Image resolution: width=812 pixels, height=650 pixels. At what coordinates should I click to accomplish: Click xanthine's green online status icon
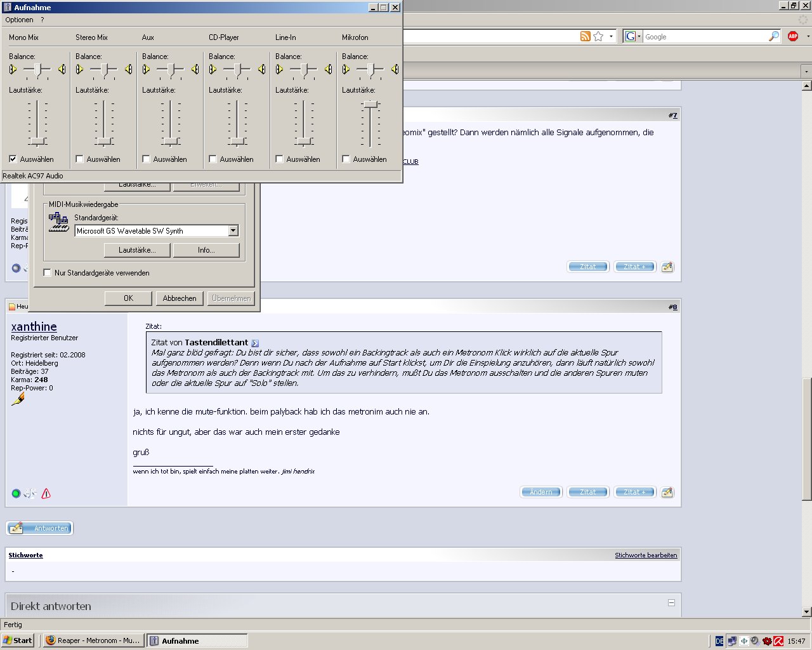tap(16, 493)
